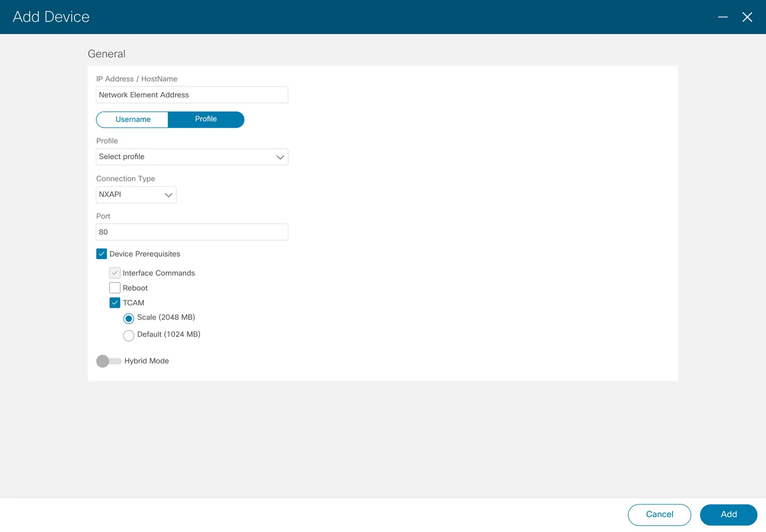
Task: Enable the Hybrid Mode switch
Action: [109, 361]
